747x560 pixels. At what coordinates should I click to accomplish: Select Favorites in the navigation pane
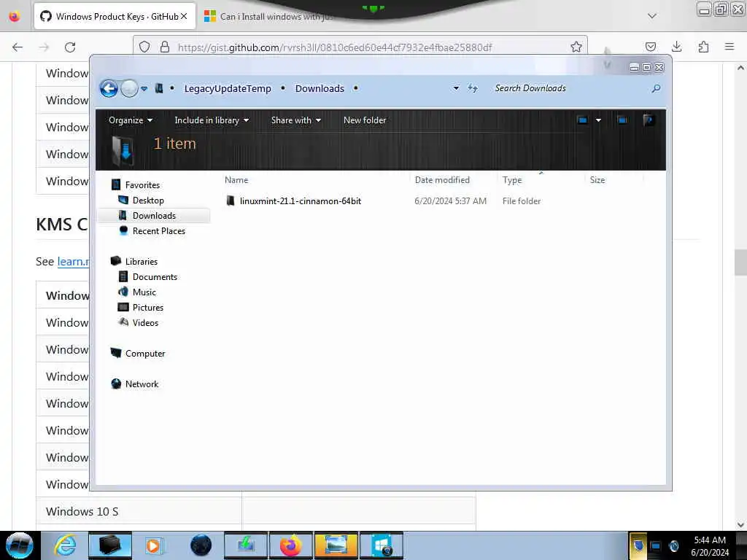click(142, 184)
